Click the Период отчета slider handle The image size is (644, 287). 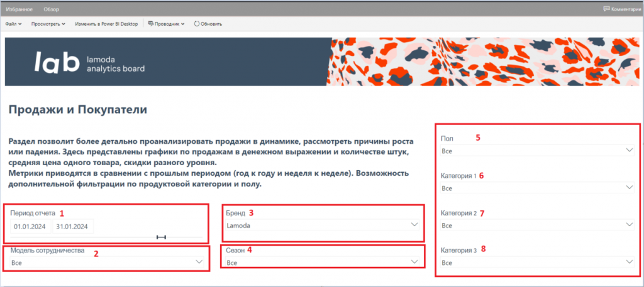point(162,237)
